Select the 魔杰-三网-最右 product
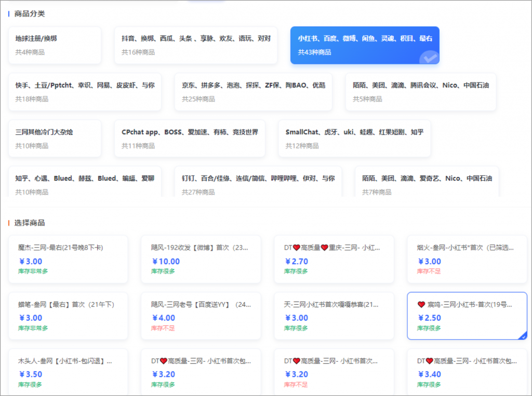 pyautogui.click(x=68, y=259)
